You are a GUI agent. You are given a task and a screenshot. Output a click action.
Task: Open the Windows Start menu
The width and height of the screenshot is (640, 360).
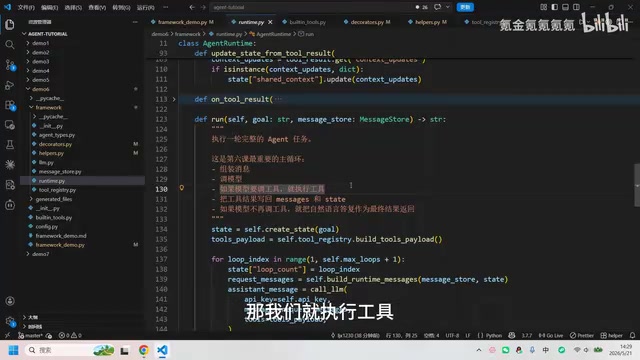pos(13,350)
